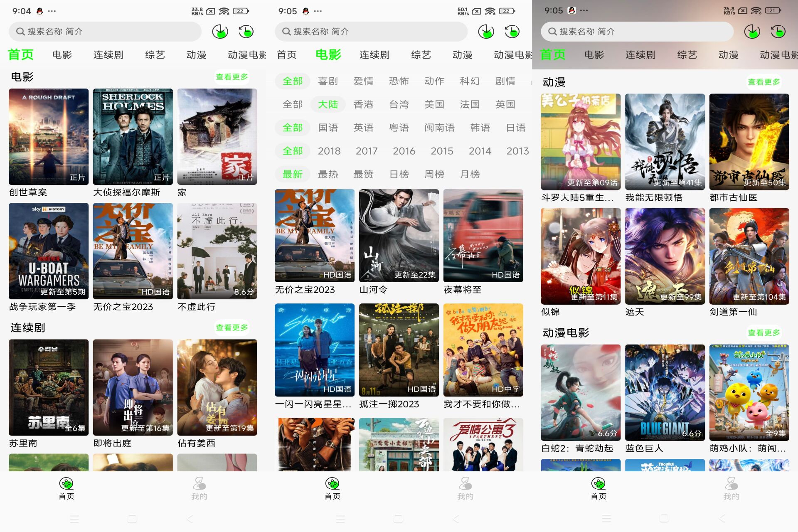This screenshot has height=532, width=798.
Task: Focus search field in right screen
Action: coord(637,32)
